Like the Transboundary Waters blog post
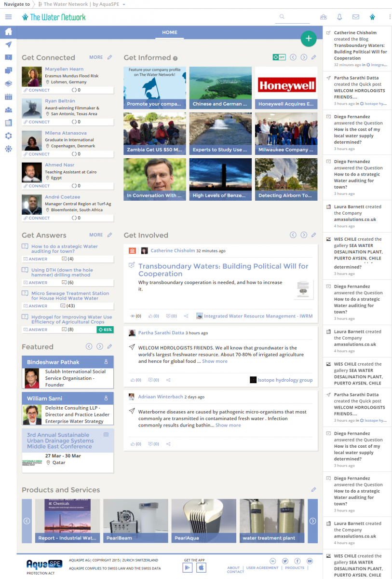The width and height of the screenshot is (392, 579). (154, 316)
